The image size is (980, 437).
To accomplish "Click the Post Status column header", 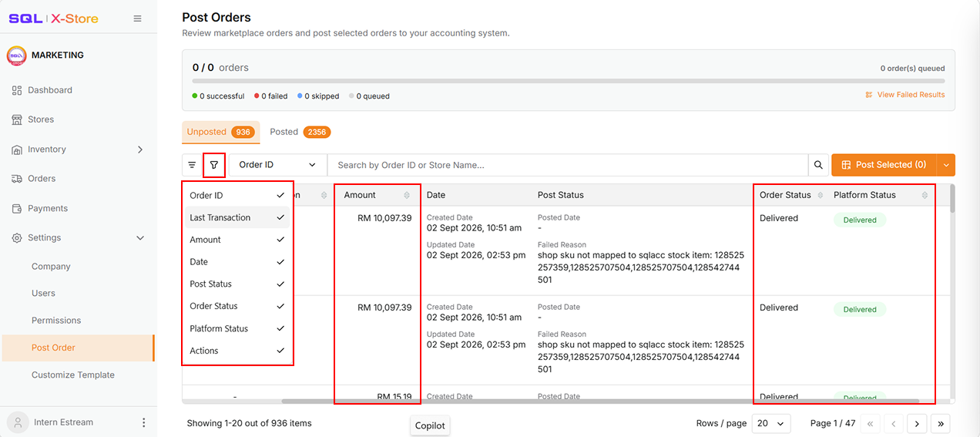I will [561, 196].
